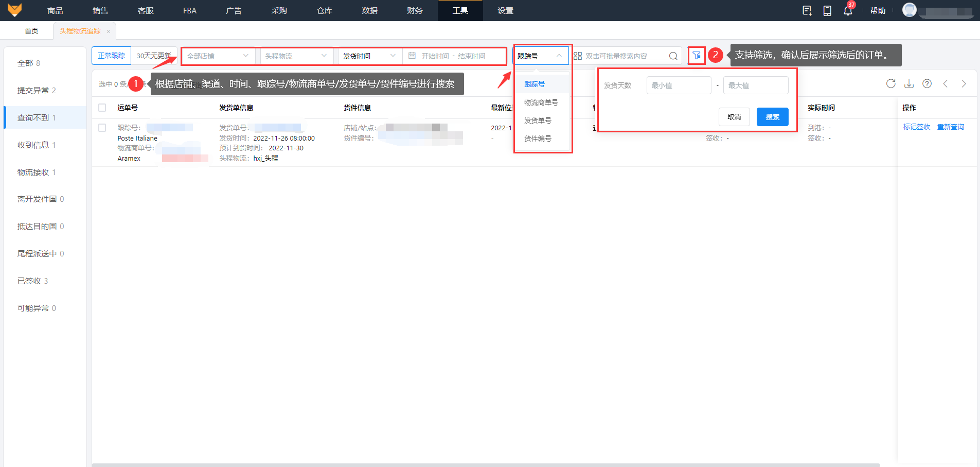Select 可能异常 0 in the sidebar

pos(45,308)
